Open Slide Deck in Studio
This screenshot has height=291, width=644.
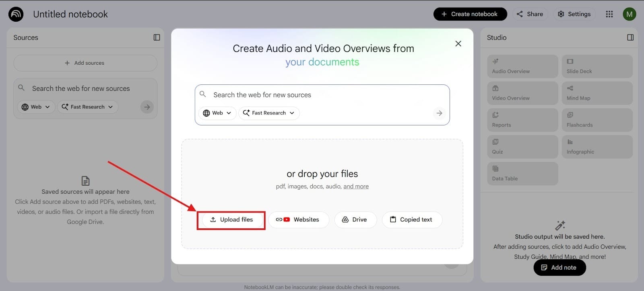(597, 66)
